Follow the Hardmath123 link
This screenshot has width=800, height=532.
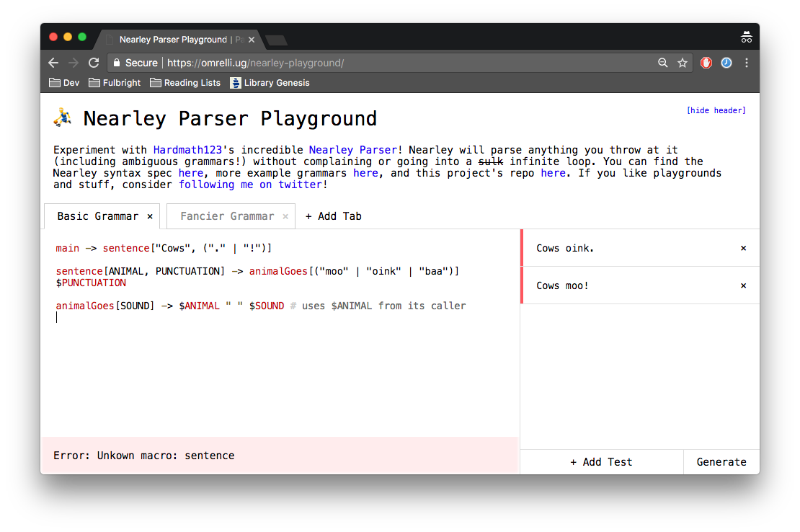[x=187, y=149]
